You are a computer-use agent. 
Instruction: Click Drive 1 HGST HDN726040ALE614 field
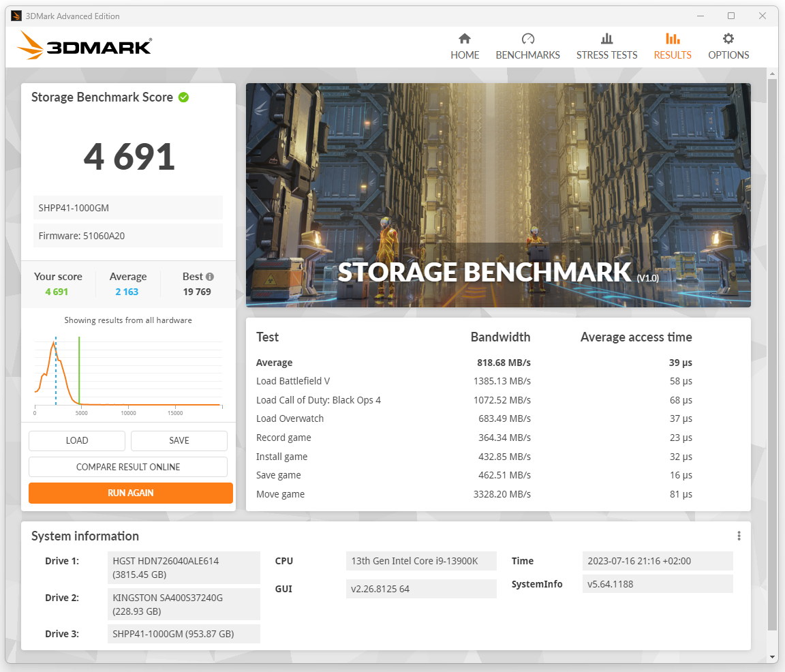[x=184, y=568]
